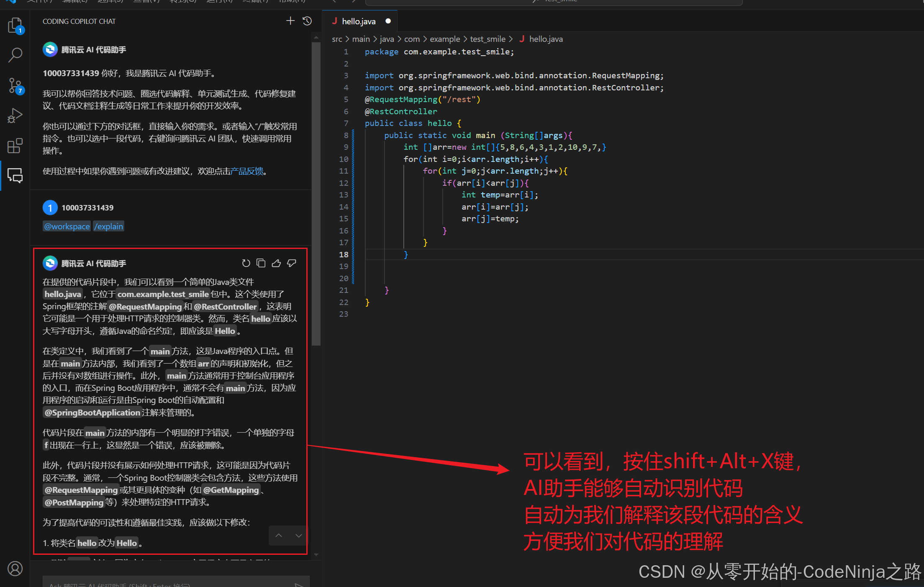The width and height of the screenshot is (924, 587).
Task: Select the src breadcrumb segment
Action: pyautogui.click(x=337, y=39)
